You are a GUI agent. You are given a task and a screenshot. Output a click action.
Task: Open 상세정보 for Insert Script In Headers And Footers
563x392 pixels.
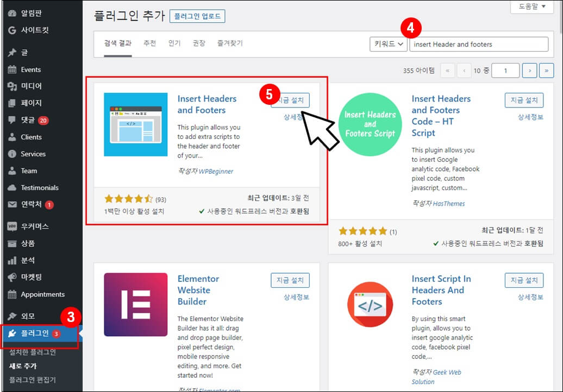(x=530, y=297)
